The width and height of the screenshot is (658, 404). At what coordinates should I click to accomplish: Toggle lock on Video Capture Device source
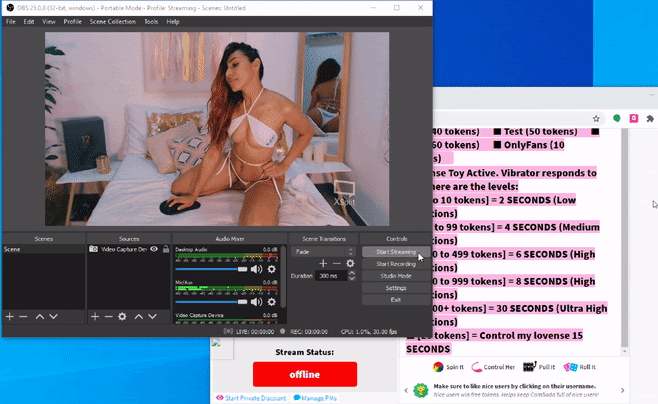tap(166, 249)
